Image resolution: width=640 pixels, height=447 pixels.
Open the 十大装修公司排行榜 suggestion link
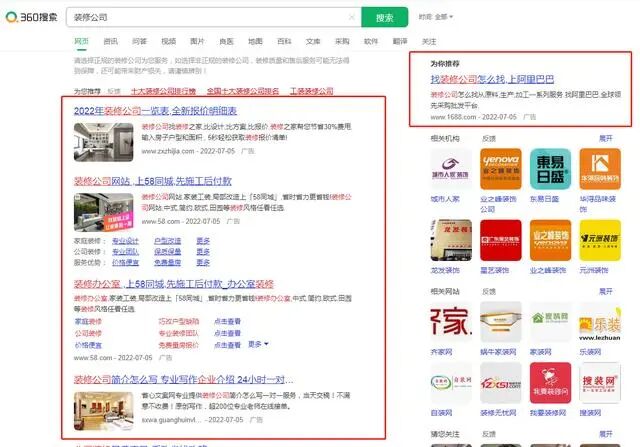point(163,91)
